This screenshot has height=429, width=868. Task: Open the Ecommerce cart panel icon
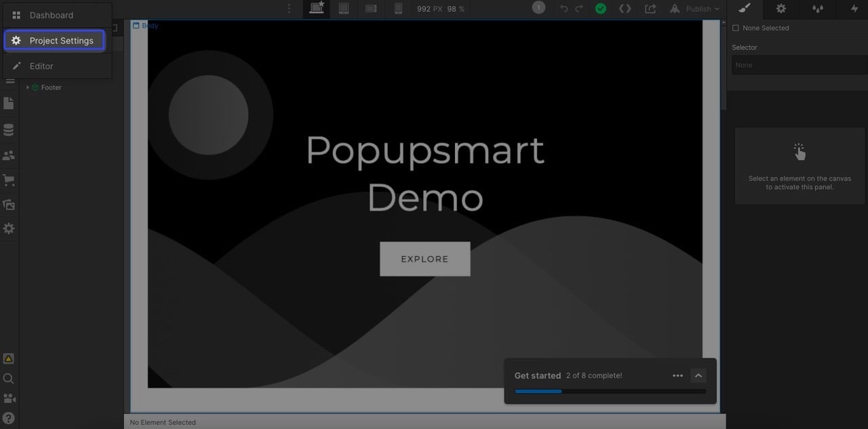[x=9, y=180]
